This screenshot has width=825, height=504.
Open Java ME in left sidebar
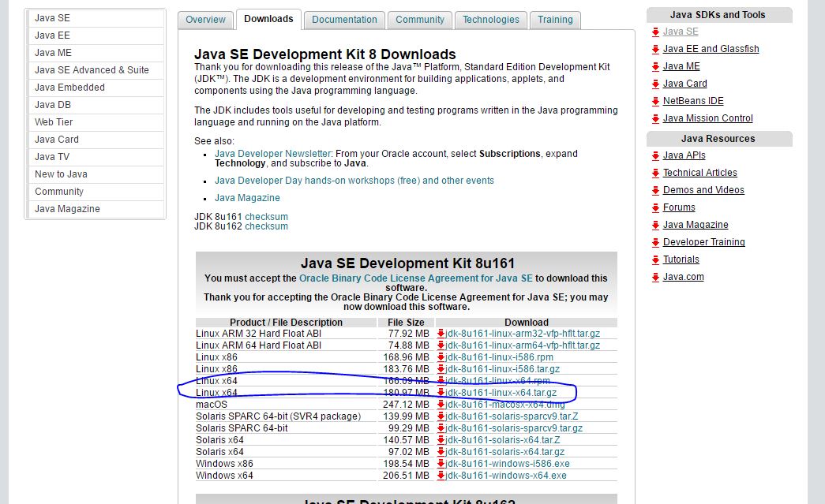96,53
